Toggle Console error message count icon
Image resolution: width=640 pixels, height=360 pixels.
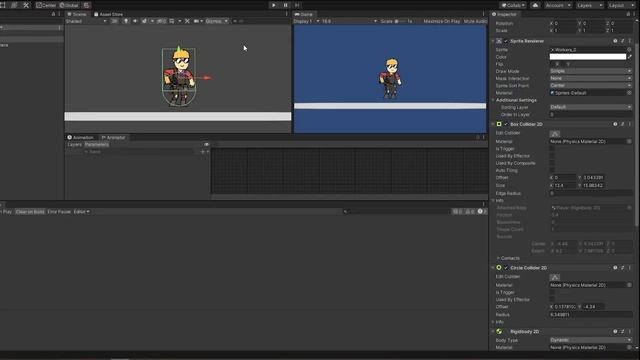pos(482,212)
